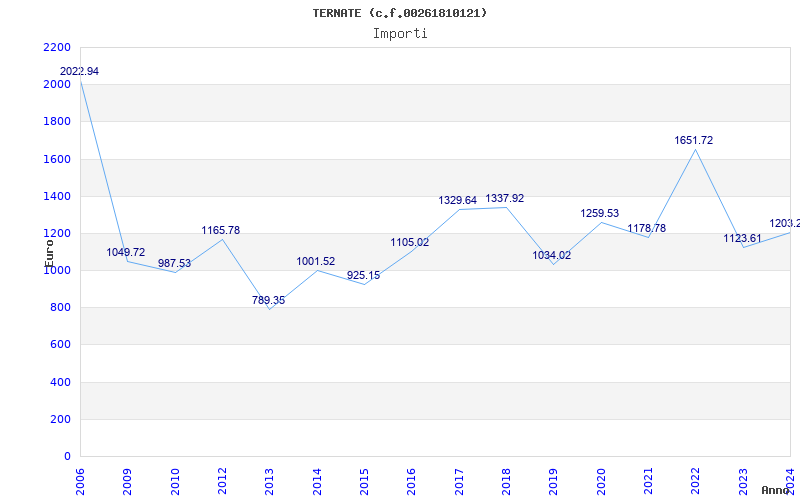Viewport: 800px width, 500px height.
Task: Select data label 1105.02
Action: point(410,243)
